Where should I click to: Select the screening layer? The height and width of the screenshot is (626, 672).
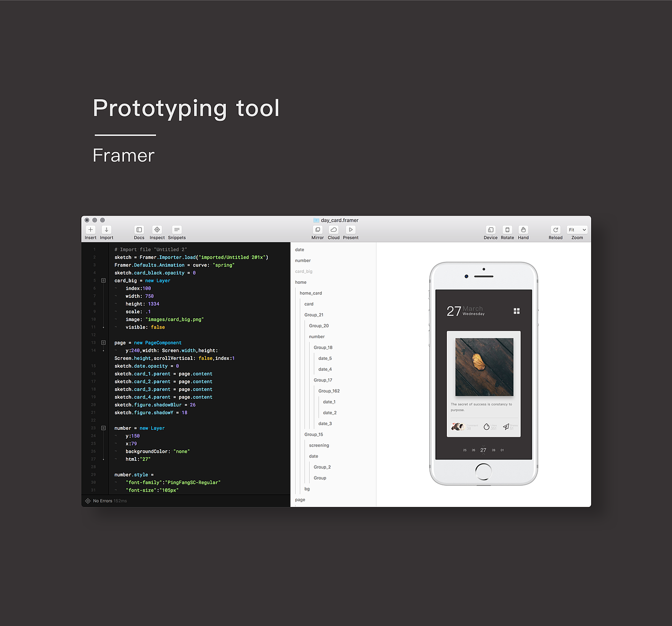319,445
